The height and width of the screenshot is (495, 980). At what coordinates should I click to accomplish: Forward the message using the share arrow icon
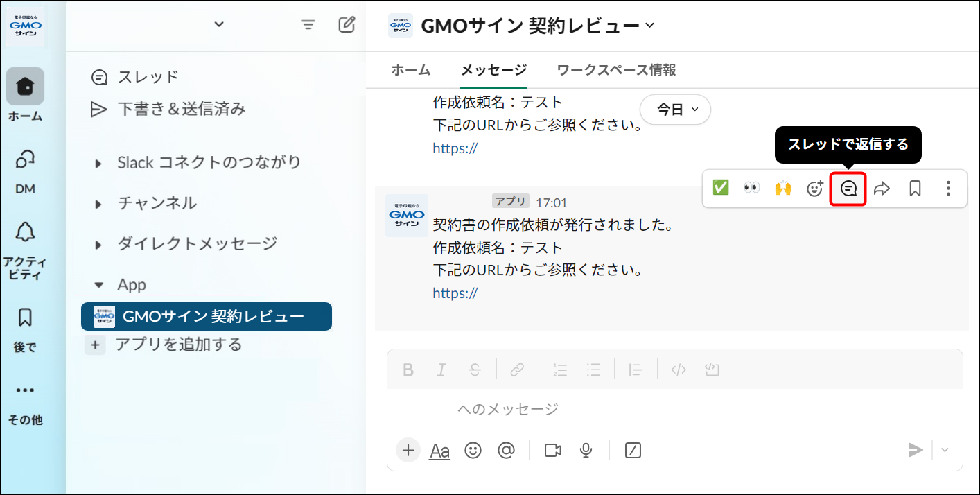point(881,188)
